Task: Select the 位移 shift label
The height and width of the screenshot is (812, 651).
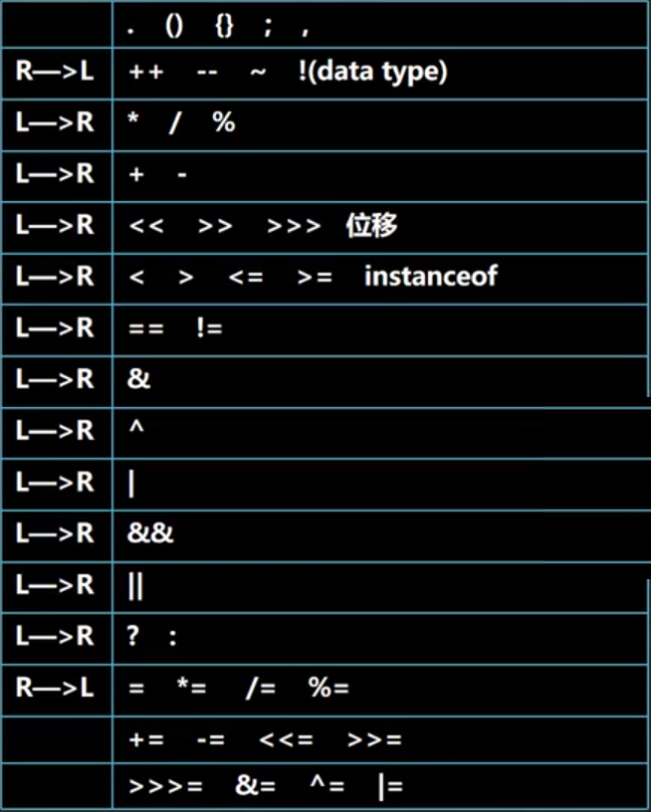Action: point(372,225)
